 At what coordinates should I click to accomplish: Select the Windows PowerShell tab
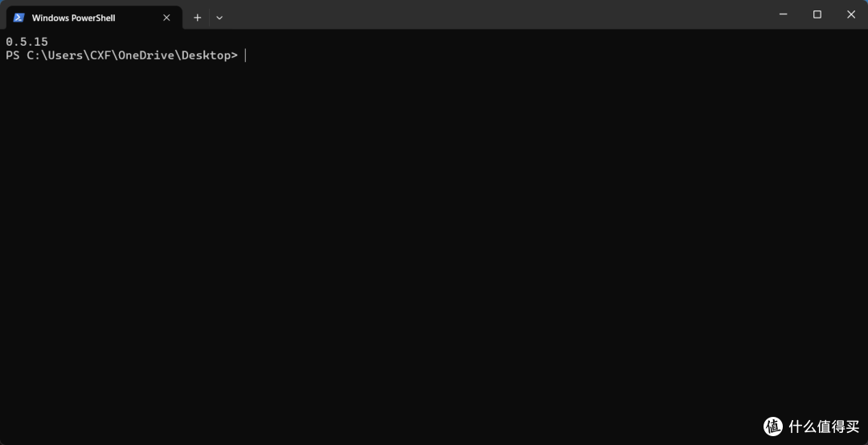click(93, 18)
